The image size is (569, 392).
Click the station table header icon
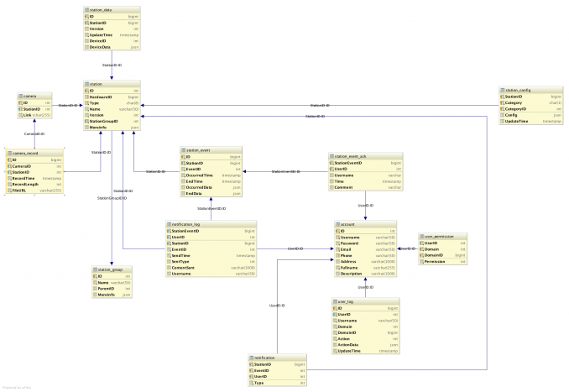pyautogui.click(x=87, y=84)
